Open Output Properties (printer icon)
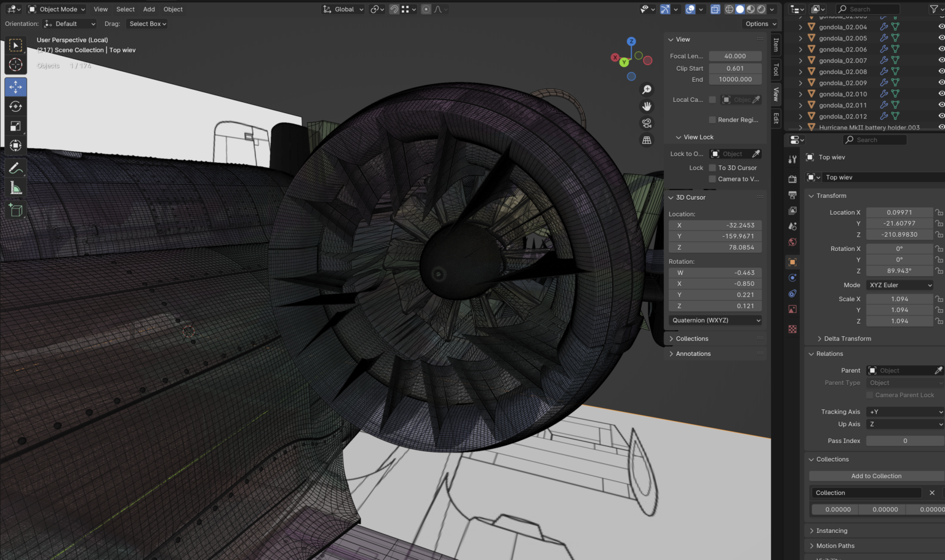Screen dimensions: 945x560 [x=792, y=195]
